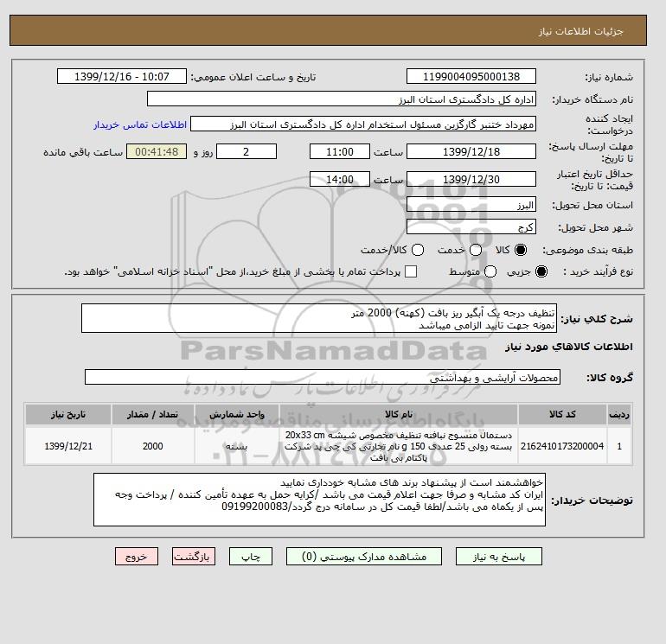Click the تعداد / مقدار column header
The width and height of the screenshot is (666, 644).
(x=153, y=414)
